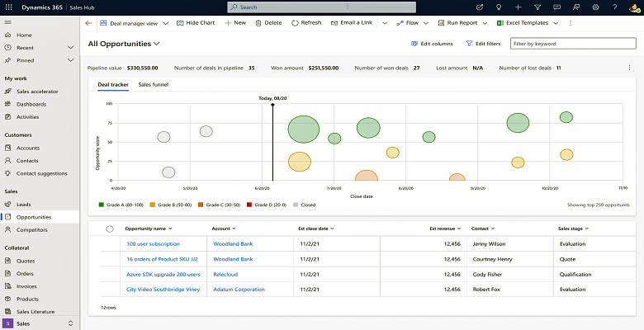This screenshot has height=330, width=644.
Task: Click the Filter by keyword field
Action: 573,44
